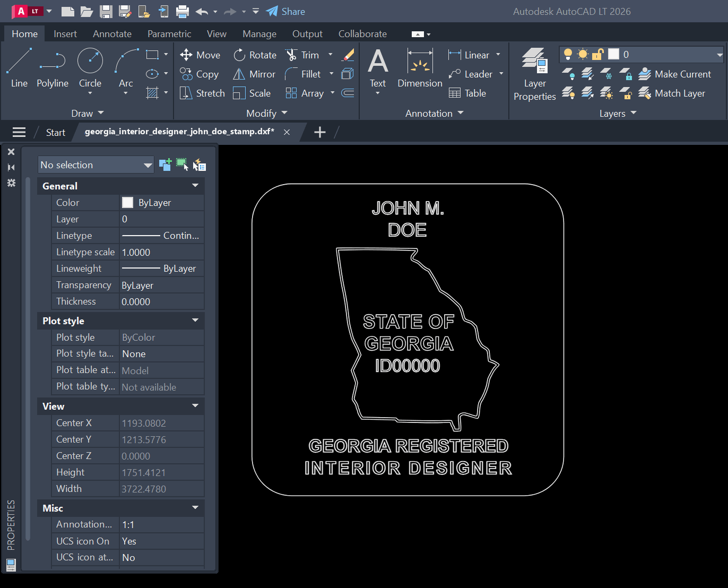This screenshot has height=588, width=728.
Task: Select the Mirror tool
Action: click(x=254, y=74)
